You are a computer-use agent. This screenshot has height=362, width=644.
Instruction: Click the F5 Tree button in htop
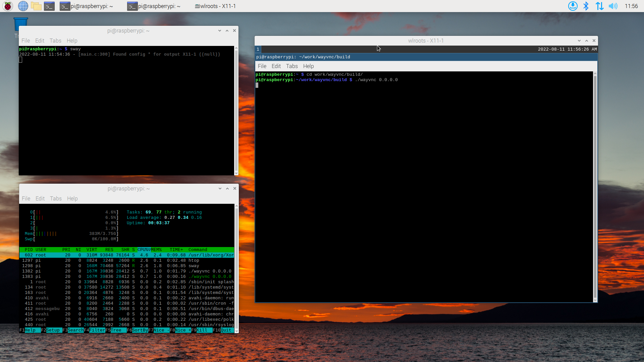(x=116, y=330)
